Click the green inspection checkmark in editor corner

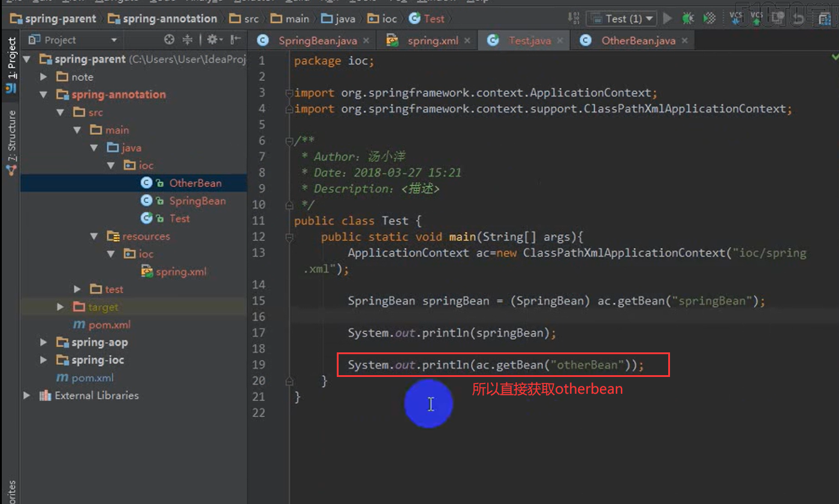835,57
